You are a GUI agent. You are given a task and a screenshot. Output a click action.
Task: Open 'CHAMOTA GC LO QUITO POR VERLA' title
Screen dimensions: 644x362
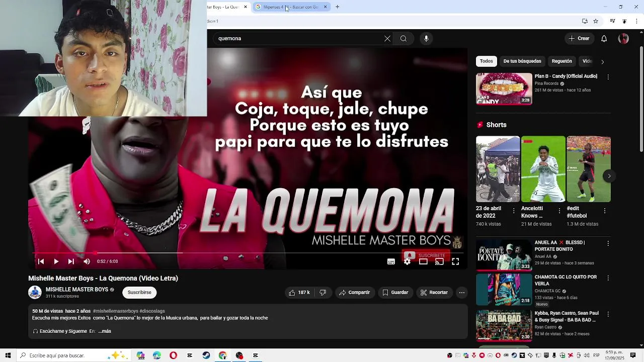pos(566,280)
